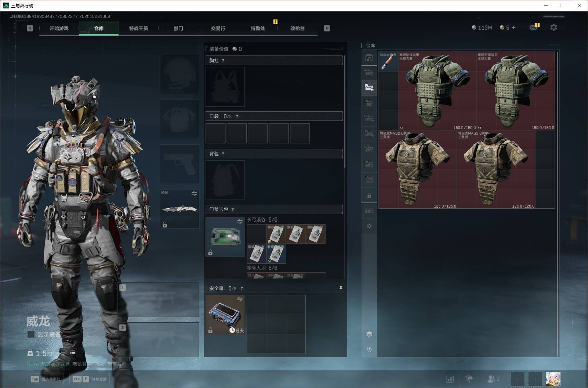Pin the 安全箱 panel
This screenshot has height=388, width=588.
click(341, 288)
